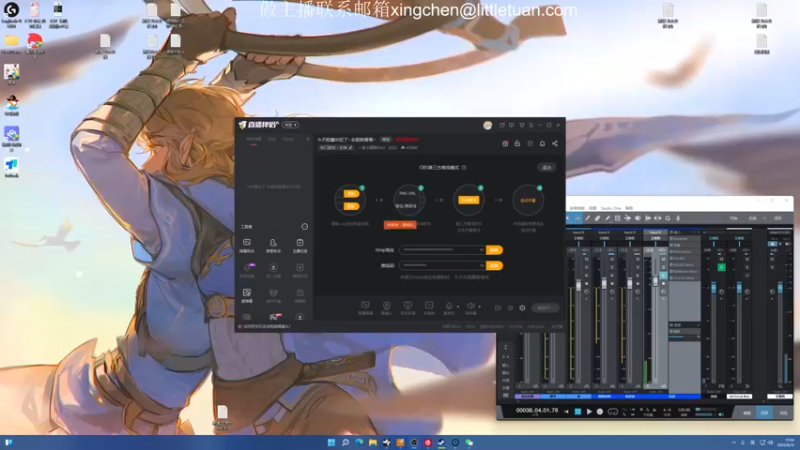The image size is (800, 450).
Task: Click the microphone icon in Studio One toolbar
Action: pyautogui.click(x=678, y=218)
